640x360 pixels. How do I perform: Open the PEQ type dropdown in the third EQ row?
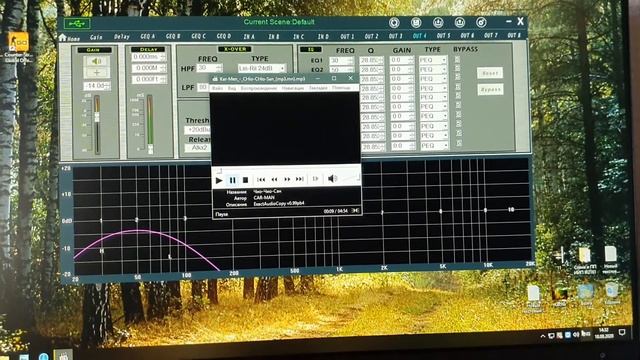click(x=433, y=78)
